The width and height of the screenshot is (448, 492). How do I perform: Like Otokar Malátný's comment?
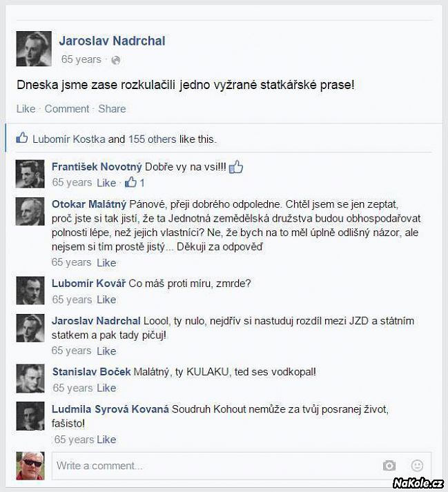click(x=106, y=263)
